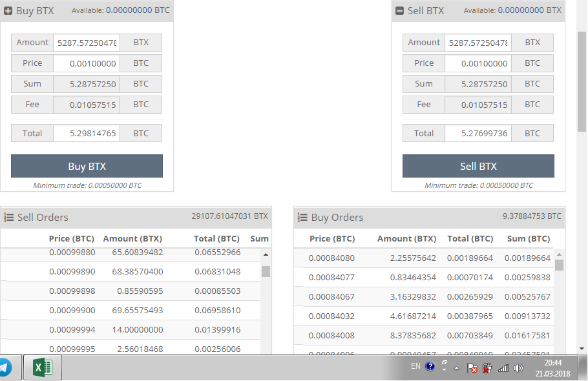The height and width of the screenshot is (381, 588).
Task: Select the 0.00099994 sell order row
Action: coord(129,330)
